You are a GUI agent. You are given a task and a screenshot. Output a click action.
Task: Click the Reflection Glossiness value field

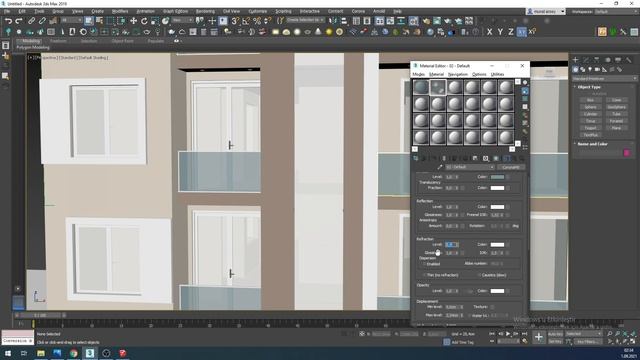451,215
